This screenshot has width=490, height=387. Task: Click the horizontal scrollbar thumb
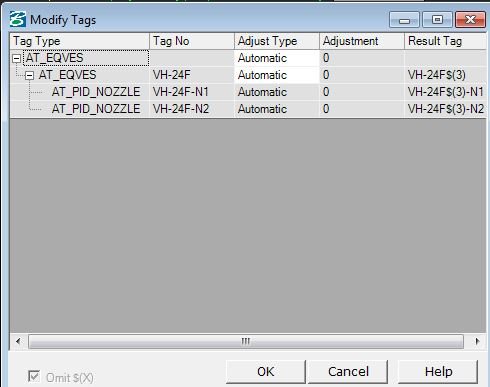pos(246,341)
